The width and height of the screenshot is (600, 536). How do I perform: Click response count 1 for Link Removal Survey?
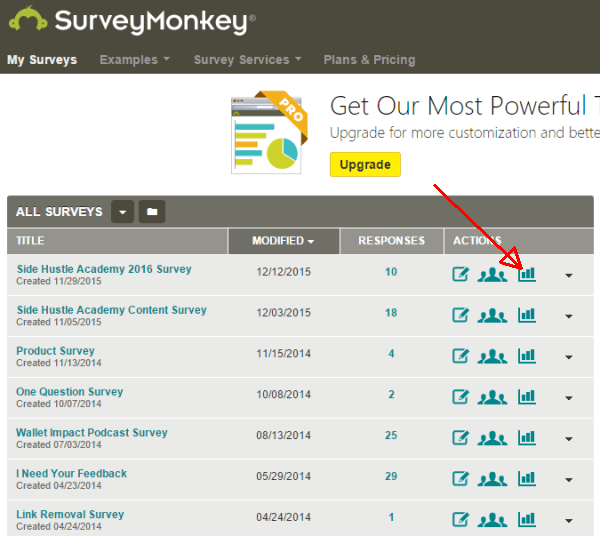(x=391, y=518)
